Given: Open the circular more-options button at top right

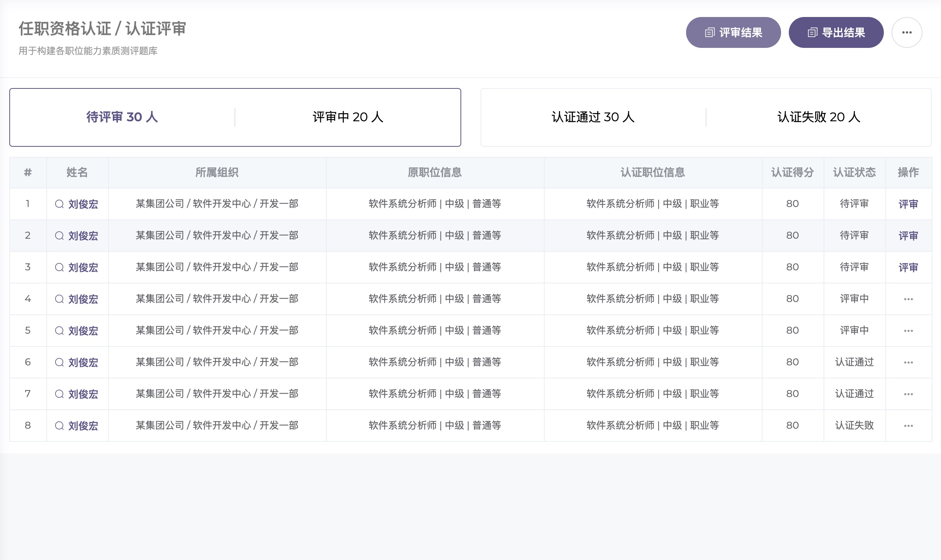Looking at the screenshot, I should (x=907, y=32).
